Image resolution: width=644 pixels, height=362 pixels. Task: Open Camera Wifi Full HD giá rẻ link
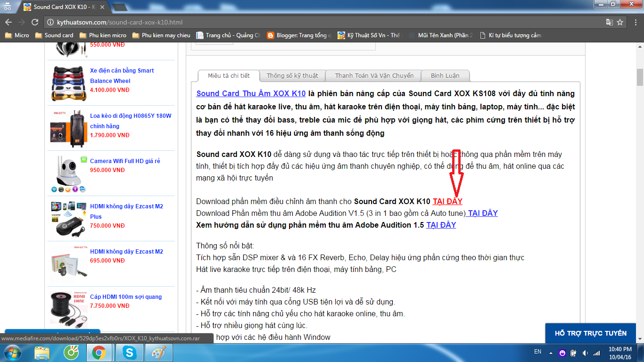(x=125, y=161)
